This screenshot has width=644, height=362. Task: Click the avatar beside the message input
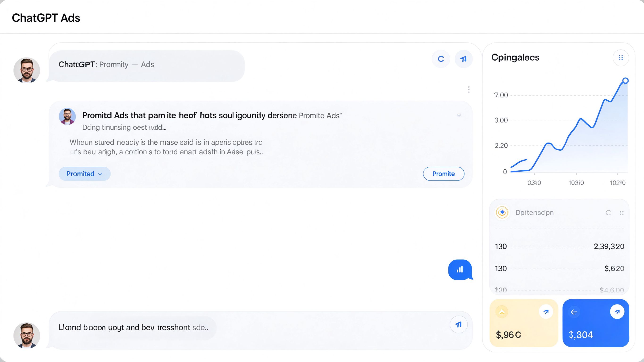click(27, 336)
